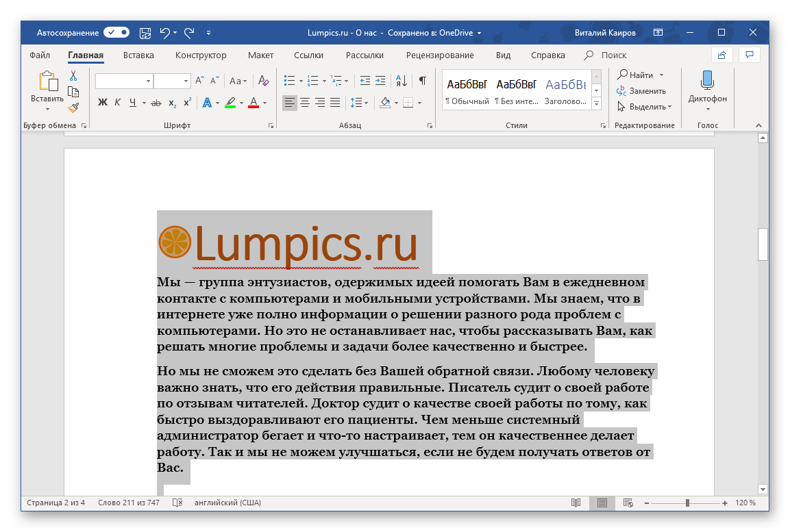Click the Cut scissors icon
Viewport: 790px width, 532px height.
pyautogui.click(x=73, y=76)
